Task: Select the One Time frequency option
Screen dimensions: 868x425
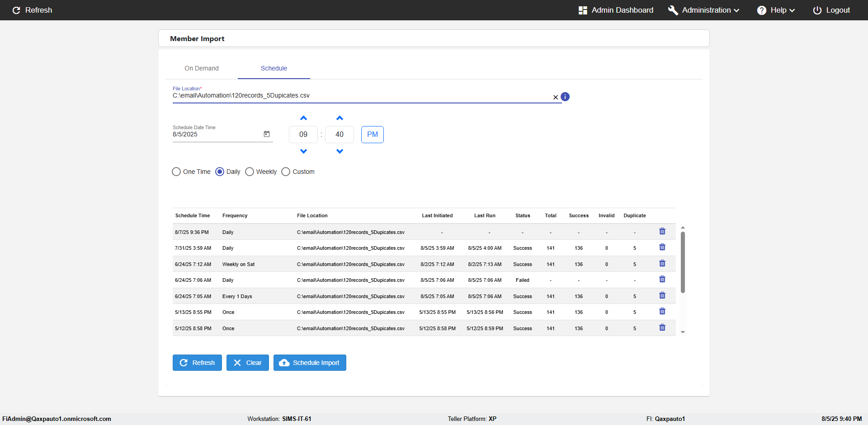Action: point(176,172)
